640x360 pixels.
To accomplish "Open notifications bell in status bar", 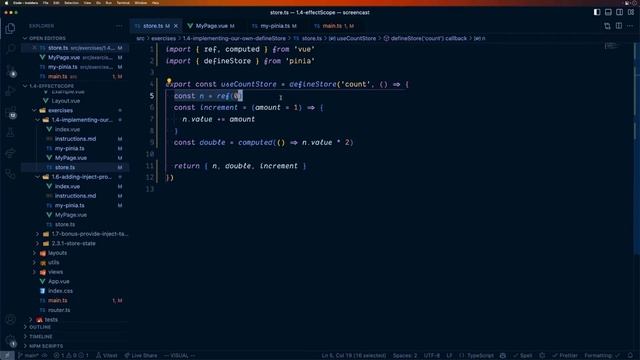I will pos(631,356).
